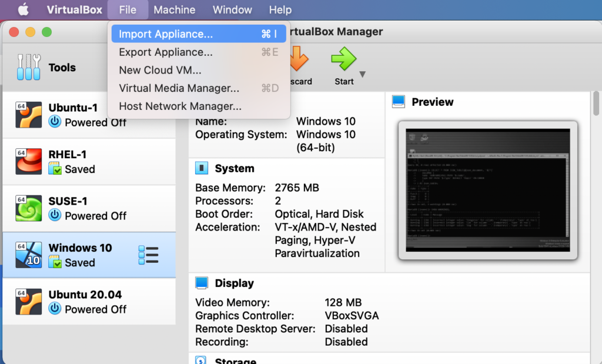Open the System settings heading
602x364 pixels.
[235, 168]
